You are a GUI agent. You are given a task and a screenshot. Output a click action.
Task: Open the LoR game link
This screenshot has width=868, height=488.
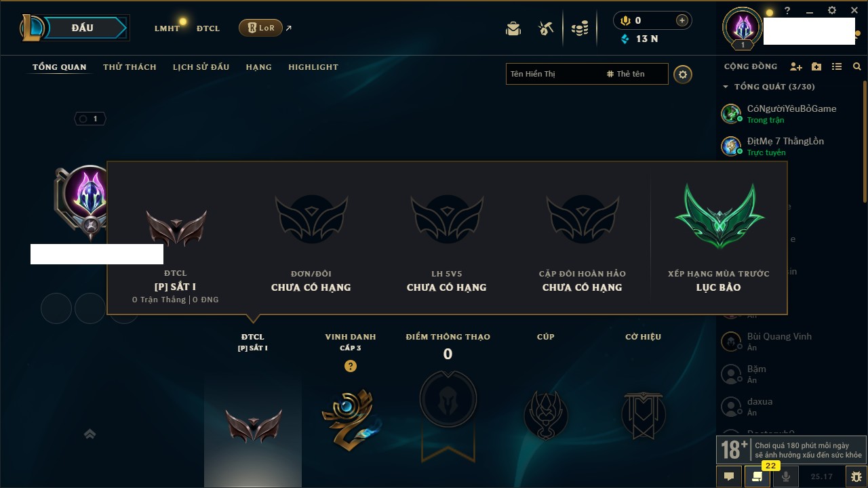(x=260, y=28)
